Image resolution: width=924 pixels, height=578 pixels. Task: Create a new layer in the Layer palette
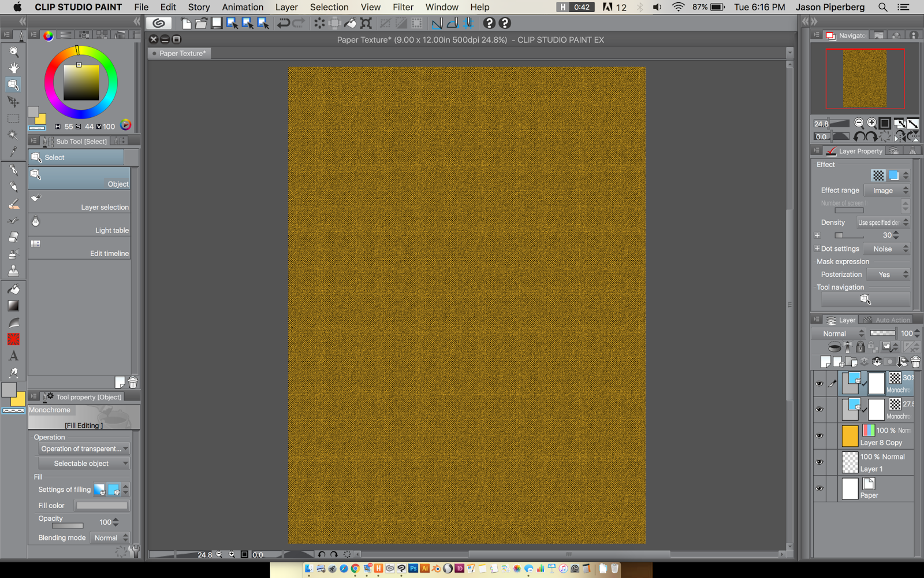[x=825, y=361]
